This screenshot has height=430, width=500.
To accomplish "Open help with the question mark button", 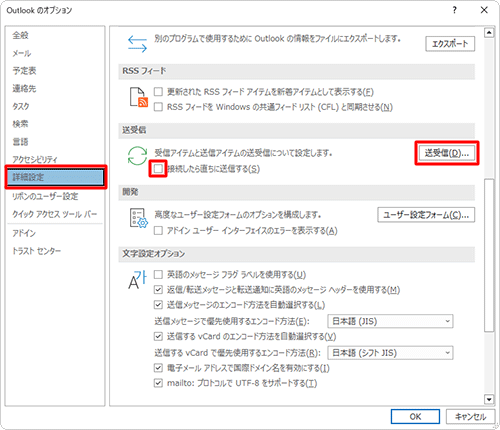I will (454, 10).
